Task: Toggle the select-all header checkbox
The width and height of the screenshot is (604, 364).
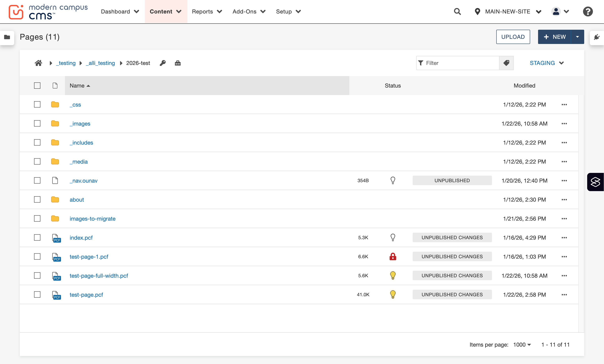Action: click(x=37, y=86)
